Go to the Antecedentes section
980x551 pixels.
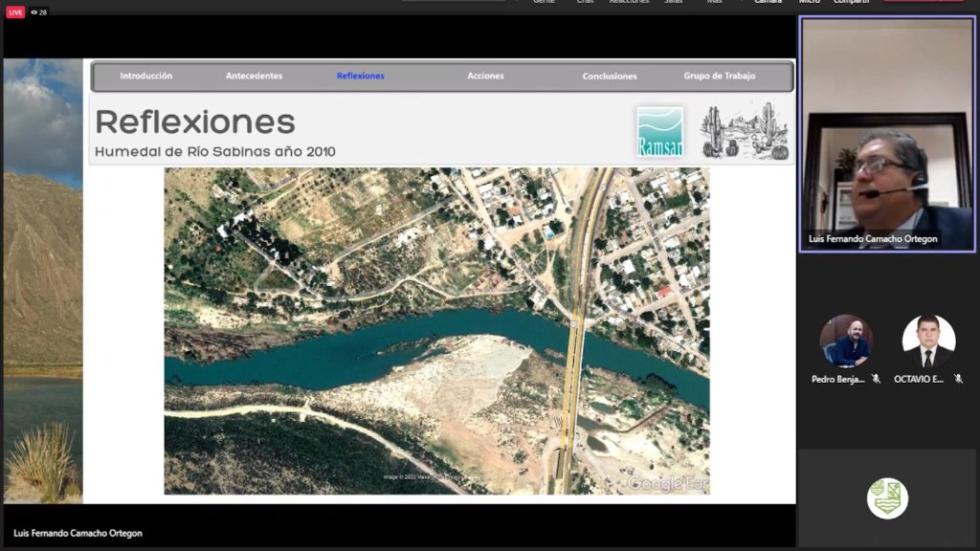point(254,76)
